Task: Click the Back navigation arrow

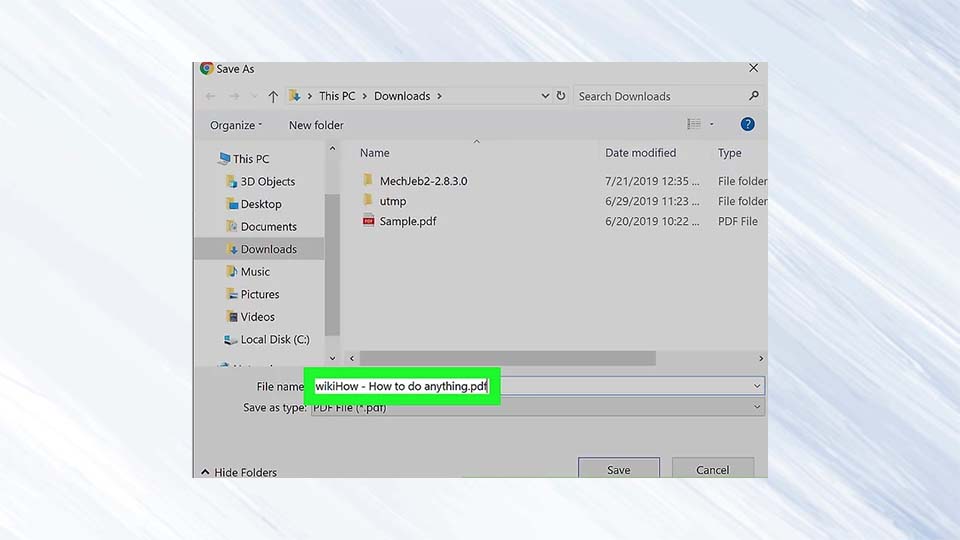Action: click(211, 96)
